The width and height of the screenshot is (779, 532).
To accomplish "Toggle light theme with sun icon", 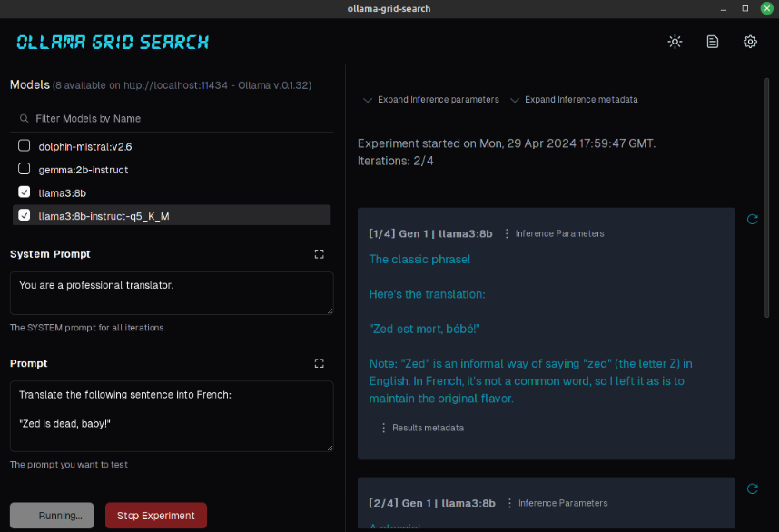I will click(675, 42).
